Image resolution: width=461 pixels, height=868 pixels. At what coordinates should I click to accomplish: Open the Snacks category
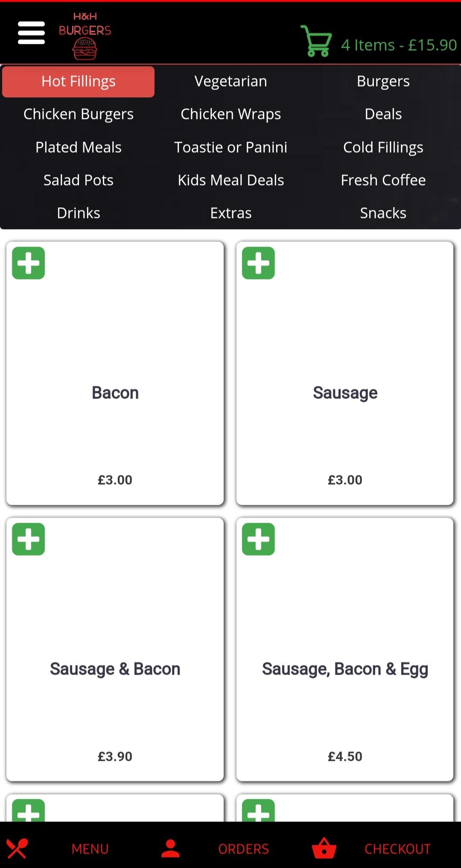click(383, 213)
